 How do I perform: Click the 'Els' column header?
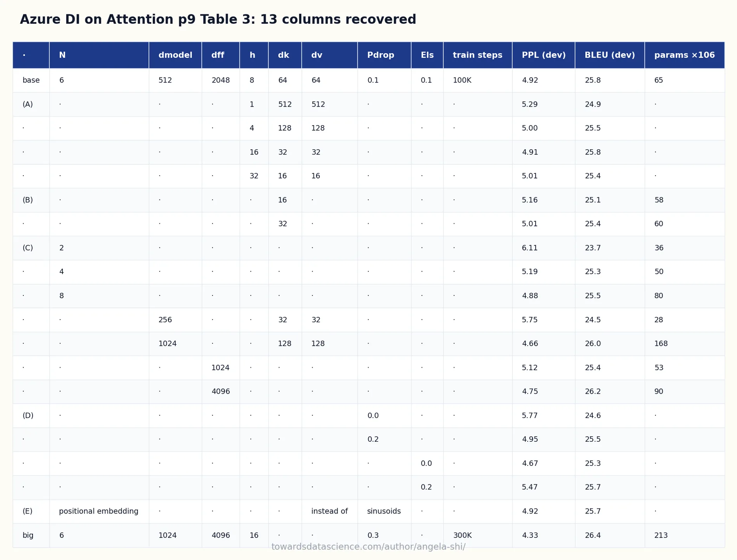(427, 55)
